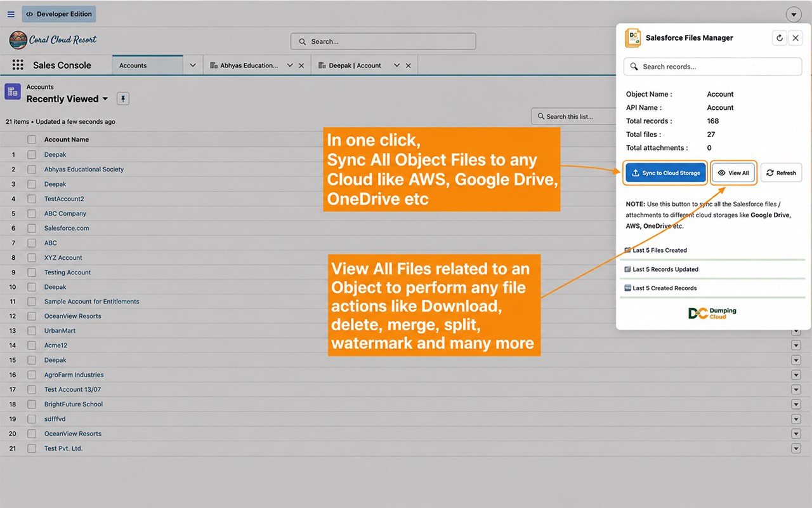The width and height of the screenshot is (812, 508).
Task: Click the Accounts object icon
Action: [x=13, y=92]
